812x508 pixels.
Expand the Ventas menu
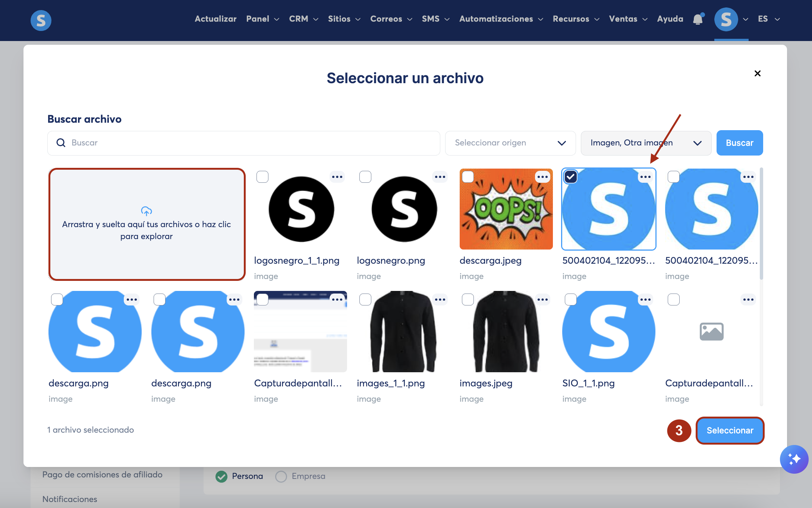(628, 19)
